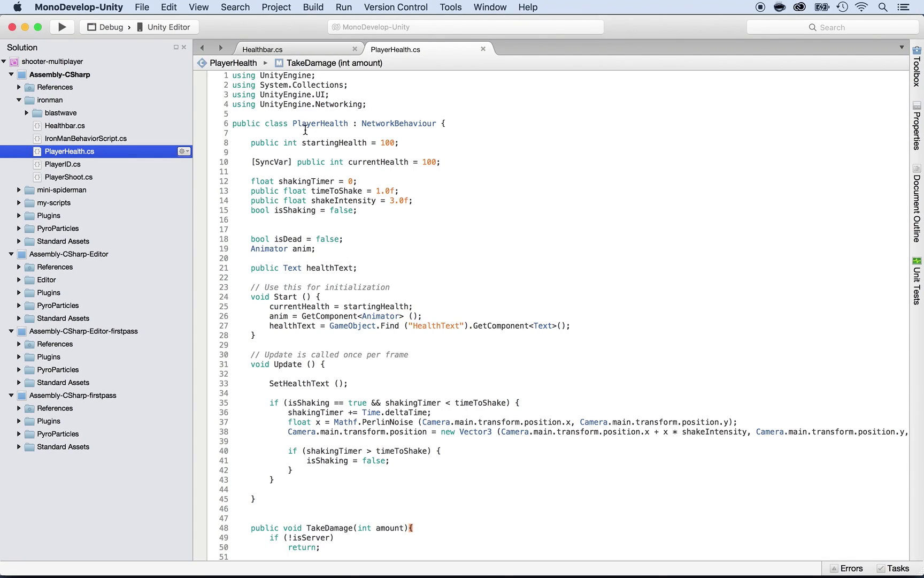
Task: Open the Properties side panel
Action: [917, 126]
